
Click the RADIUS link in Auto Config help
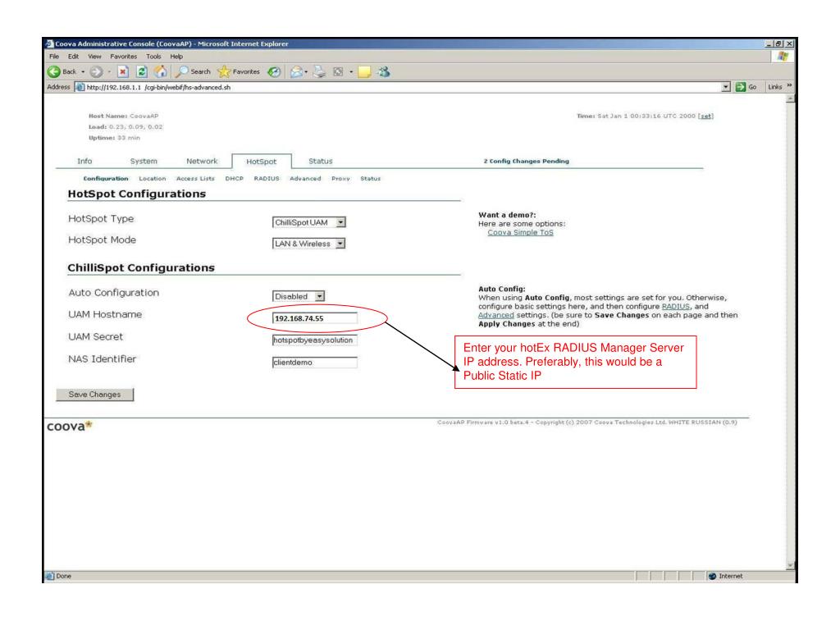676,307
